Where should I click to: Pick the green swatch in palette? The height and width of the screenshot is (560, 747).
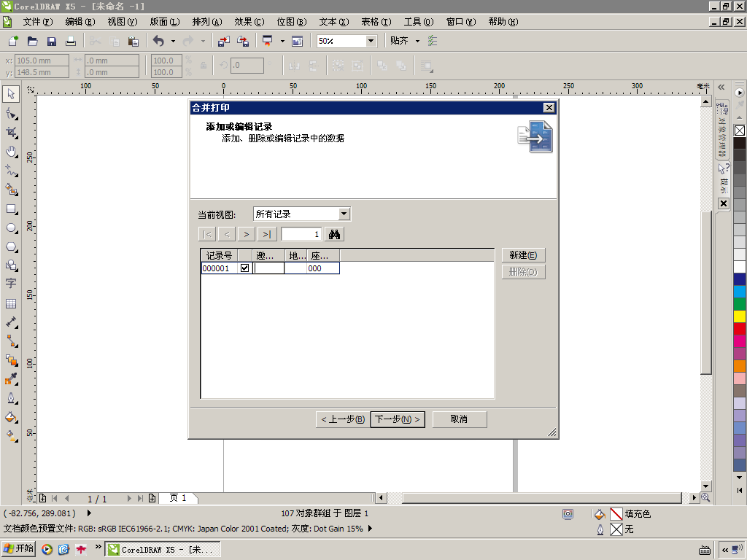740,304
